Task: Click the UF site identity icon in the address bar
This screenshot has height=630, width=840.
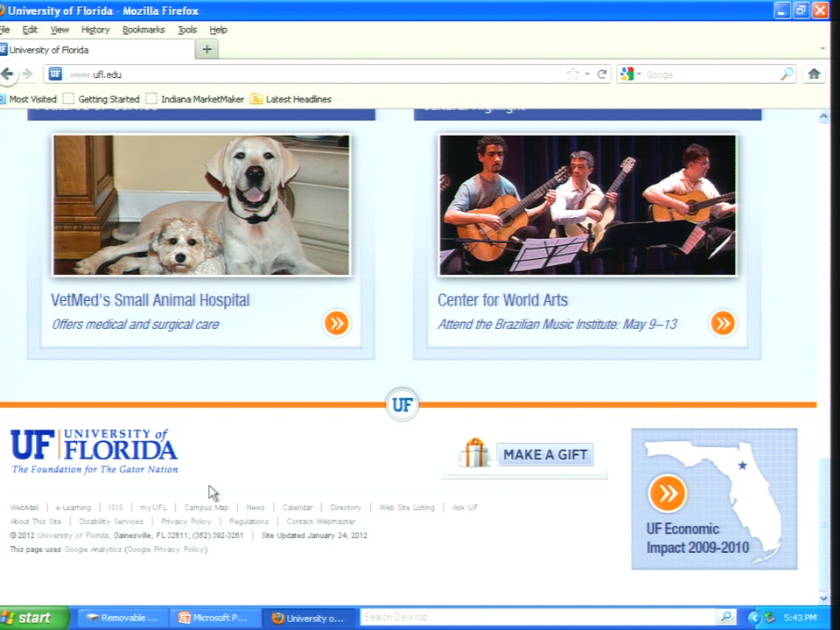Action: click(x=56, y=73)
